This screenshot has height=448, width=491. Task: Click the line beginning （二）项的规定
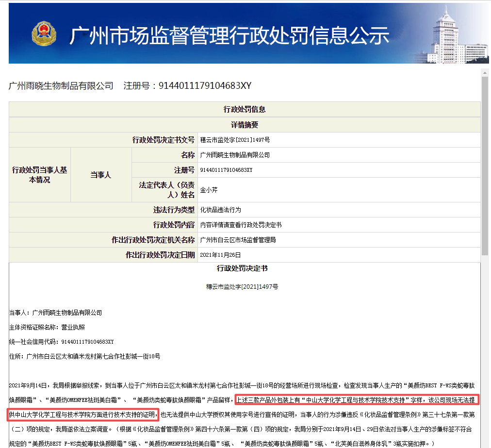pyautogui.click(x=241, y=429)
